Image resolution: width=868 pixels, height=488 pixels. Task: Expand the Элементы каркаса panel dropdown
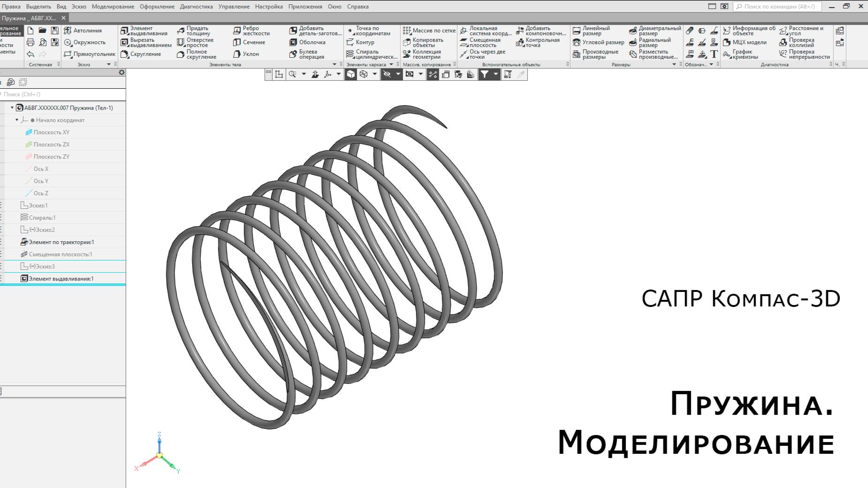tap(391, 64)
